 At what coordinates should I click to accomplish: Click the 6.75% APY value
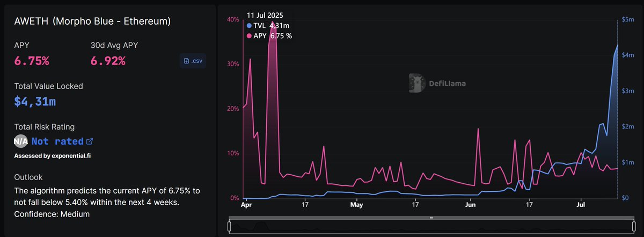(32, 61)
